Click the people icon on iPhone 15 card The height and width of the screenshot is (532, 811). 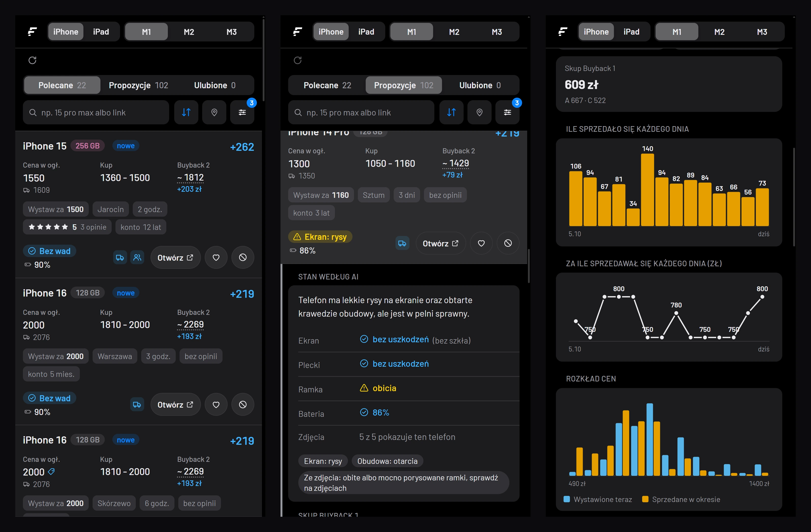pyautogui.click(x=137, y=257)
